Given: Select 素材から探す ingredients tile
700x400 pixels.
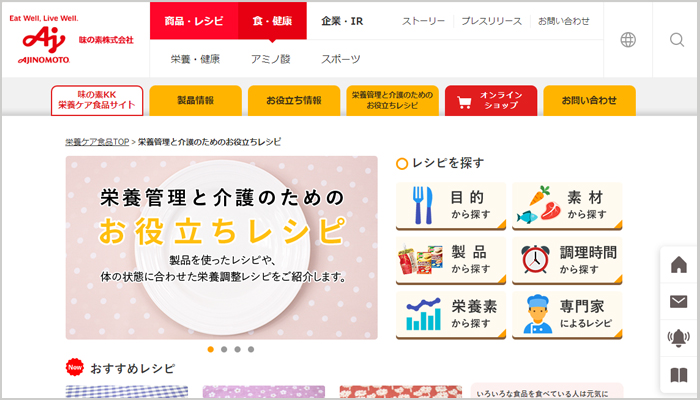Looking at the screenshot, I should click(x=567, y=206).
